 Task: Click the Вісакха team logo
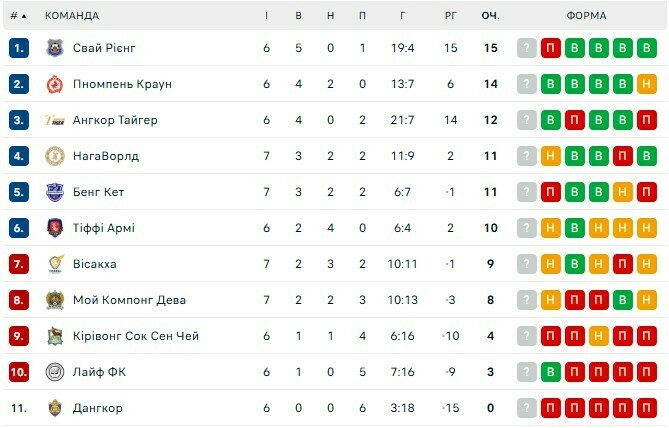click(x=55, y=264)
